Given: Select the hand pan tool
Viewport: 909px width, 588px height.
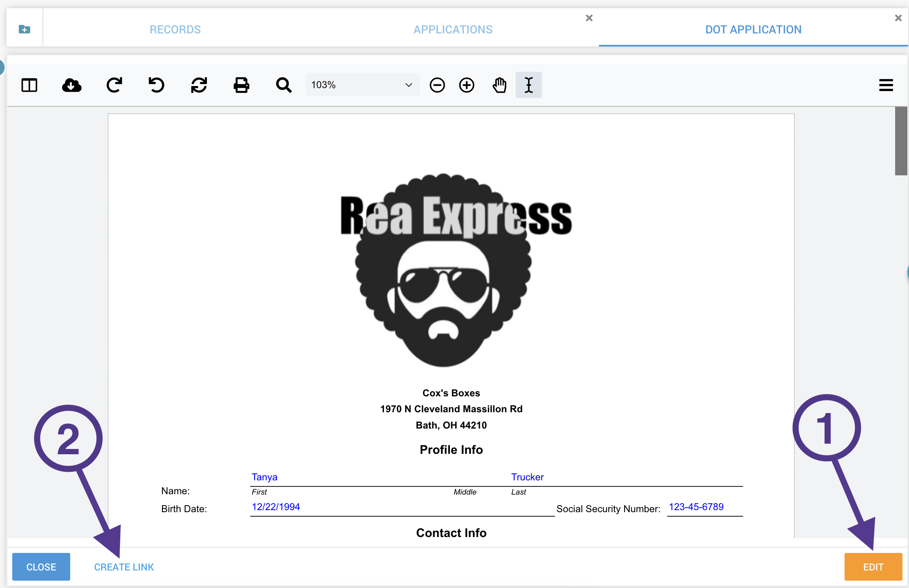Looking at the screenshot, I should tap(499, 85).
